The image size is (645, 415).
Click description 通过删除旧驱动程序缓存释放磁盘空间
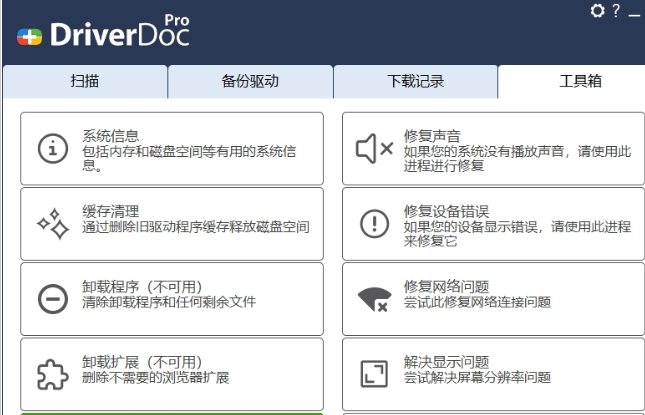(x=195, y=227)
